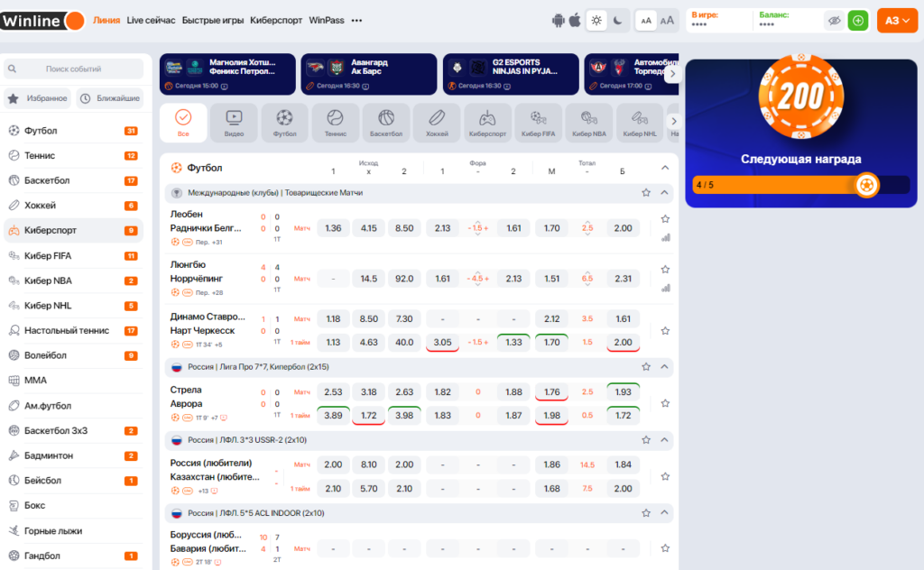Open the three-dots more menu
Viewport: 924px width, 570px height.
tap(356, 21)
